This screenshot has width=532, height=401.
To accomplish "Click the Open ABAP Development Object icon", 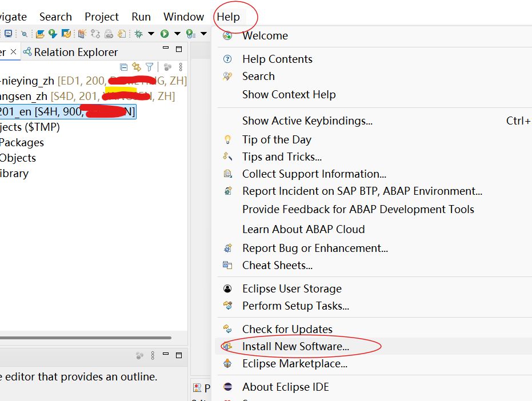I will click(x=40, y=34).
